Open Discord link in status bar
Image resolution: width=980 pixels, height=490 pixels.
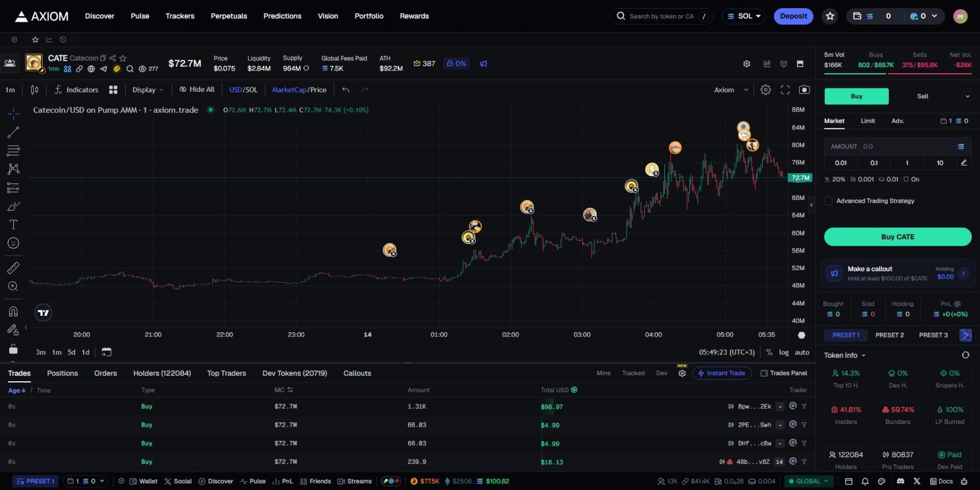(x=900, y=481)
